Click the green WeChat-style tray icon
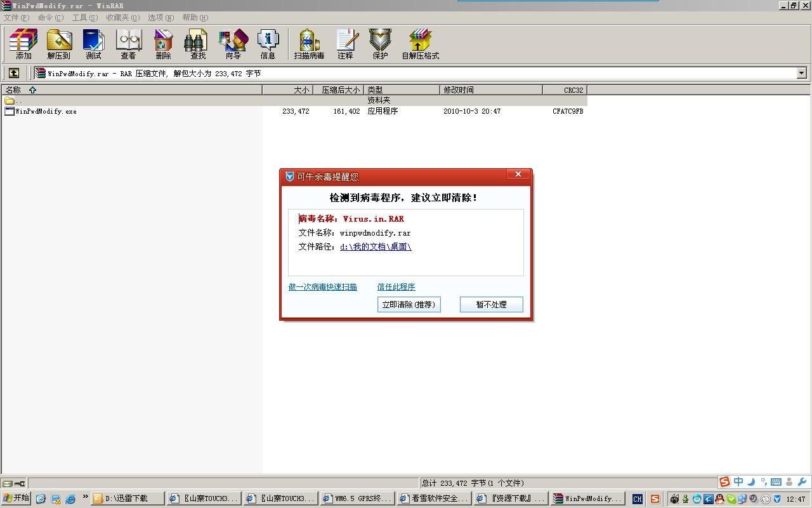This screenshot has height=508, width=812. tap(731, 499)
